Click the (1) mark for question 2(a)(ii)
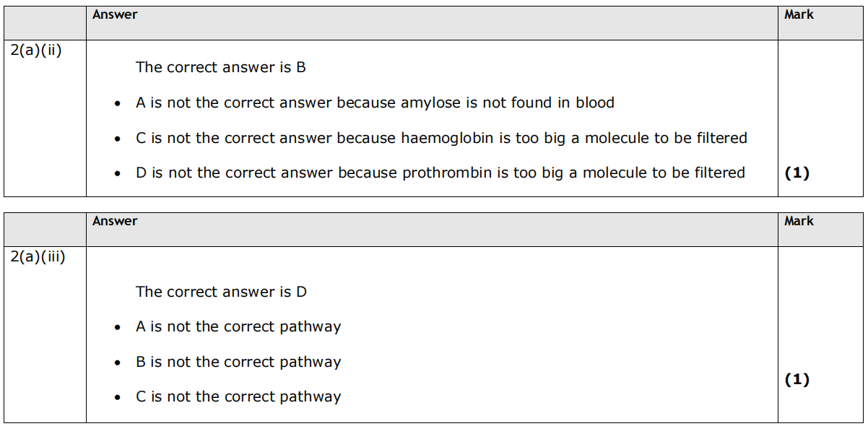Screen dimensions: 868x434 tap(797, 173)
